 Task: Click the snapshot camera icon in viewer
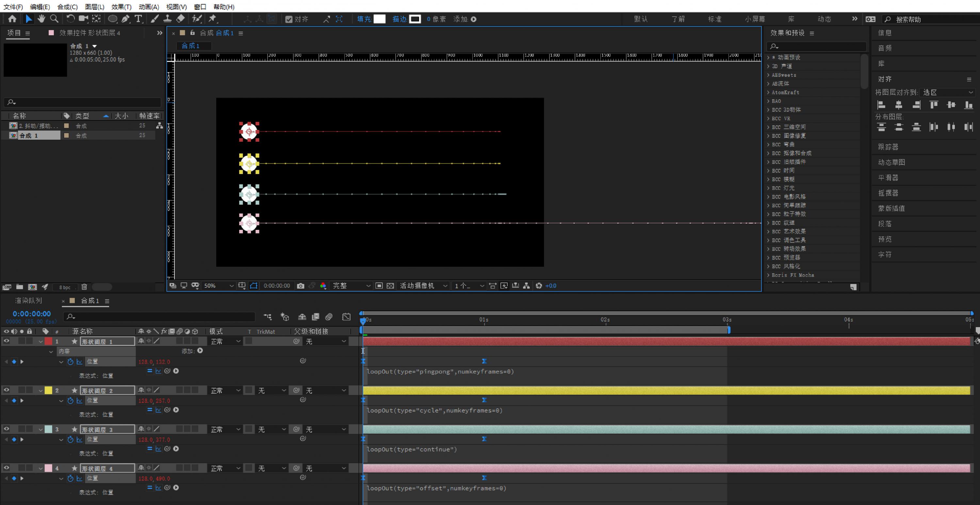tap(301, 286)
